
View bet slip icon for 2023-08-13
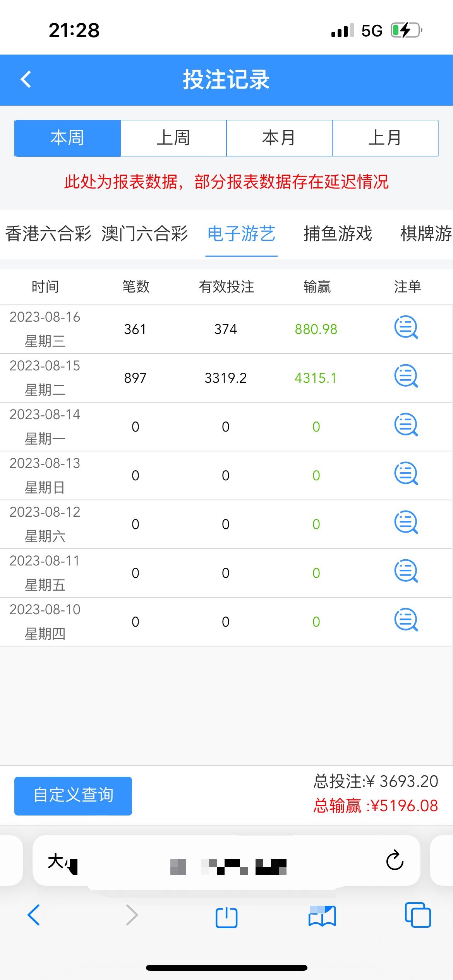tap(406, 474)
